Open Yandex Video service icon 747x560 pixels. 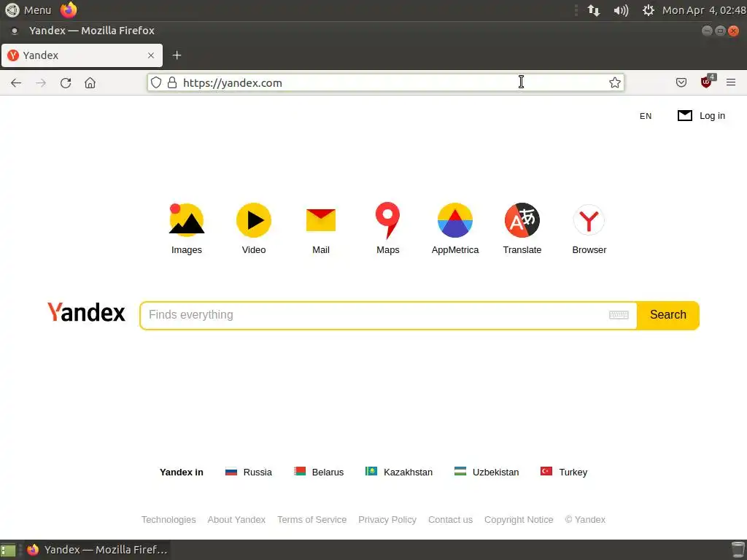click(x=253, y=220)
